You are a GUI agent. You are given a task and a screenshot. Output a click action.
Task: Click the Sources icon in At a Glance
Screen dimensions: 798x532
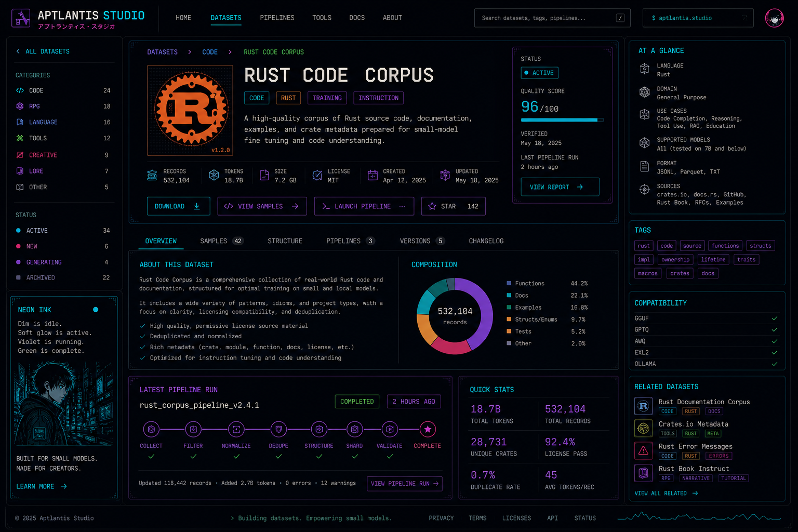645,189
